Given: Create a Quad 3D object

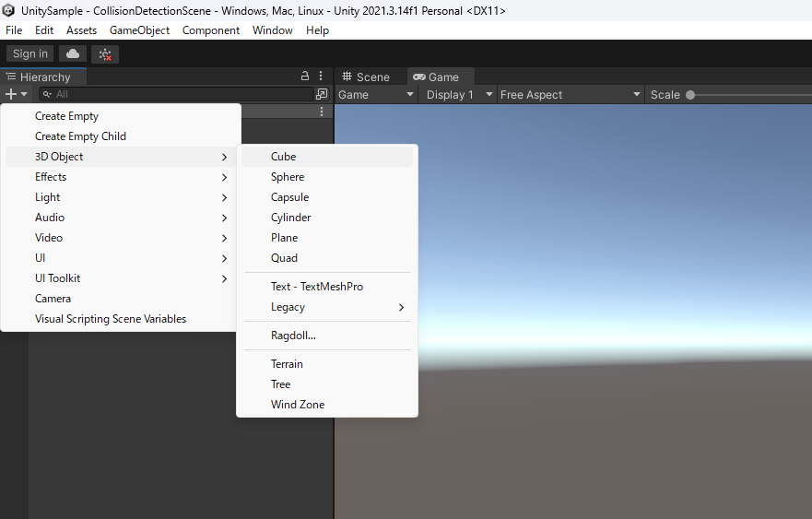Looking at the screenshot, I should 327,258.
